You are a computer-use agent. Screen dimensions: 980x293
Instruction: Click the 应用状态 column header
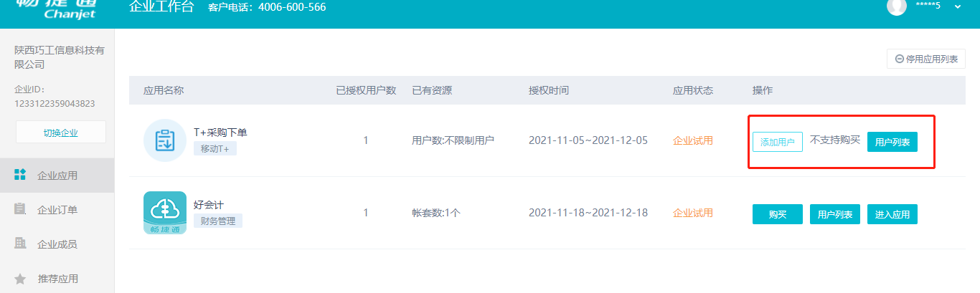(693, 90)
